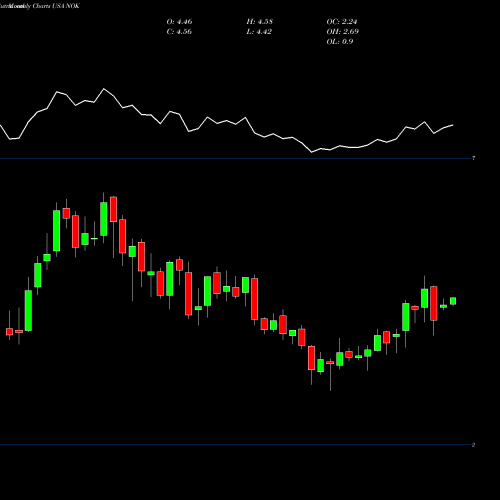Select the OC: 2.24 statistic
Screen dimensions: 500x500
point(342,22)
